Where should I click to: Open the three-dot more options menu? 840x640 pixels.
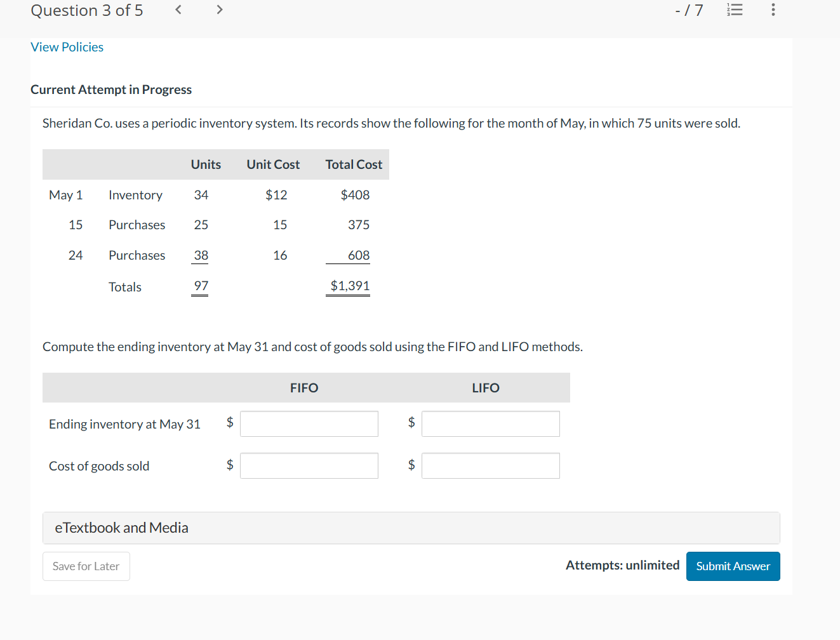[773, 10]
